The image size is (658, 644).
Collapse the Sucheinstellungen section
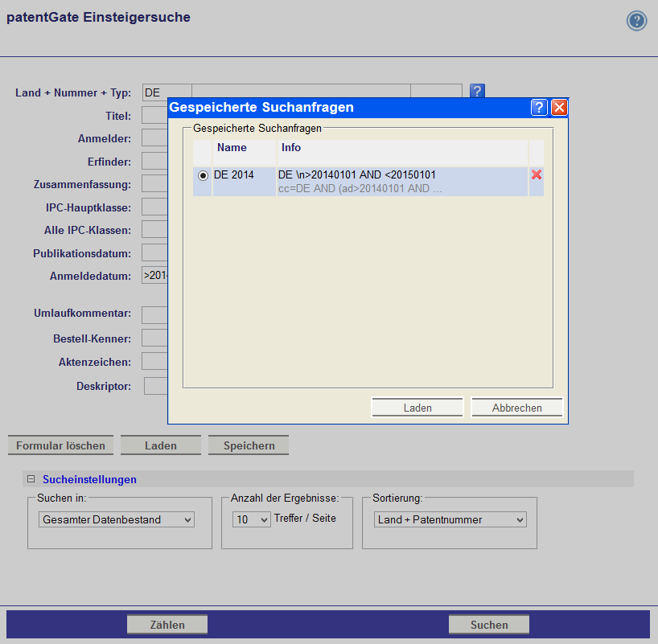pyautogui.click(x=31, y=478)
